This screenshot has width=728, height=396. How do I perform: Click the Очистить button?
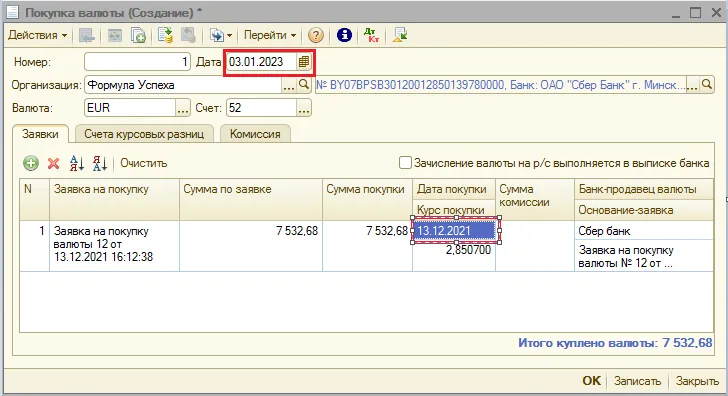143,163
